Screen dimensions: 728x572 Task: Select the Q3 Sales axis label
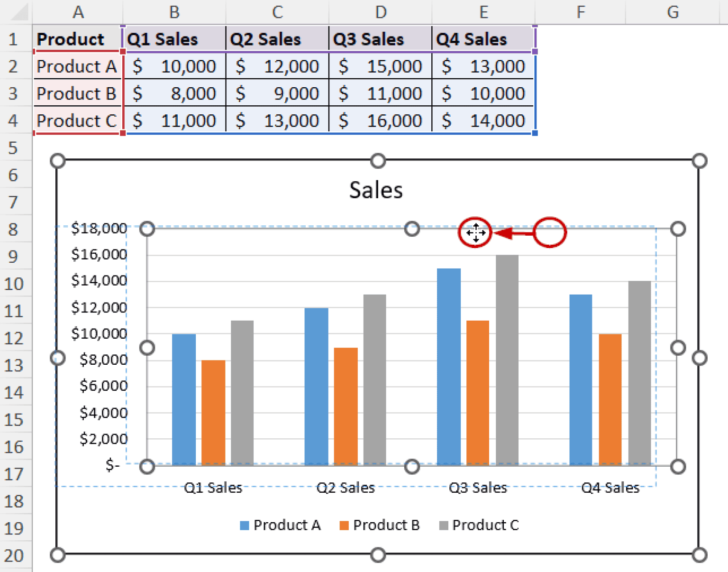click(478, 487)
